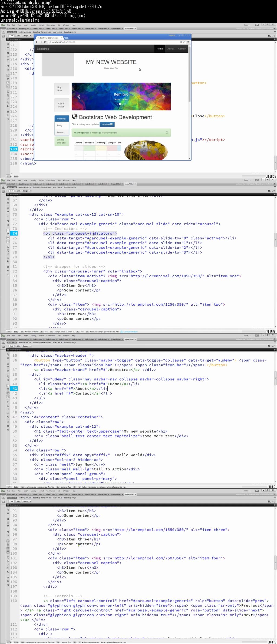This screenshot has height=644, width=277.
Task: Dismiss the green Warning alert with its X
Action: tap(167, 133)
